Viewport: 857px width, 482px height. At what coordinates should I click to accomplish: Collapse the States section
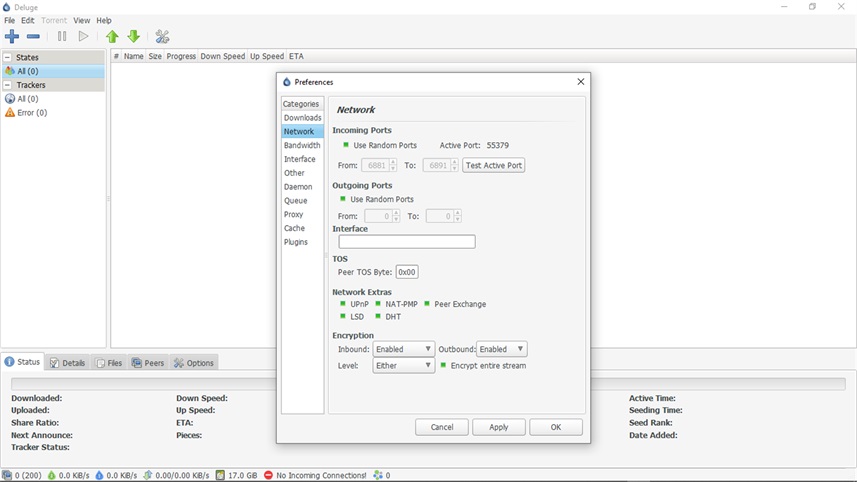[8, 57]
